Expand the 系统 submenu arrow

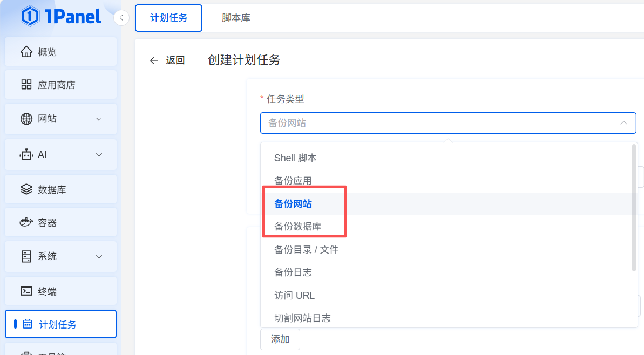[99, 256]
